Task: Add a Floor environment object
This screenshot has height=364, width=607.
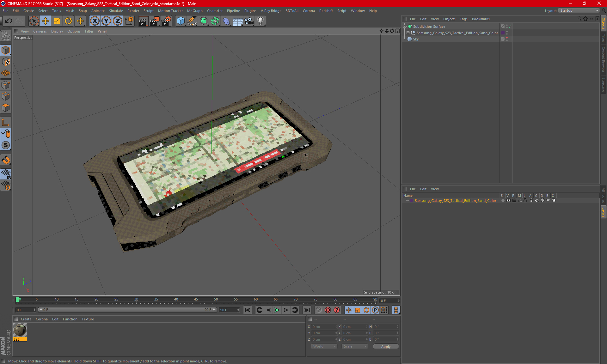Action: pyautogui.click(x=237, y=21)
